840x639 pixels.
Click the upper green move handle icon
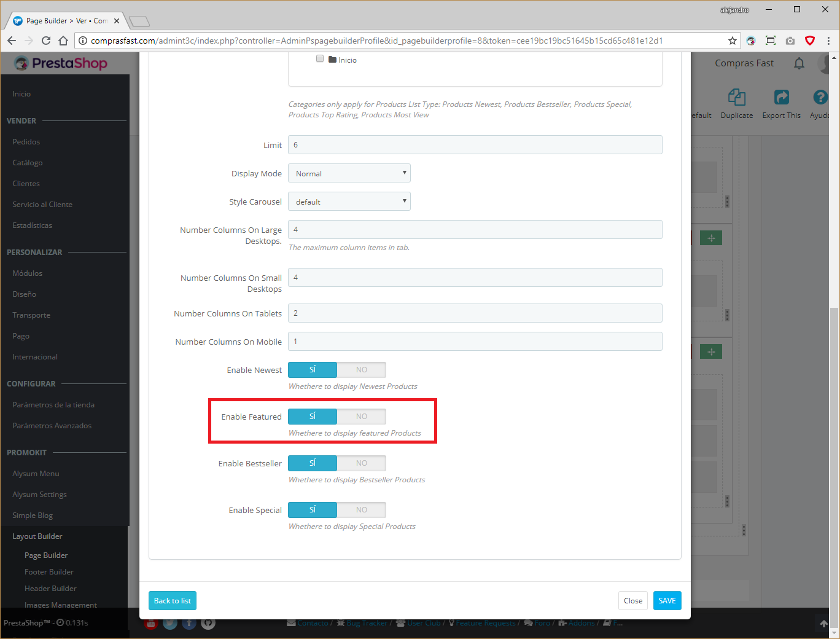711,238
